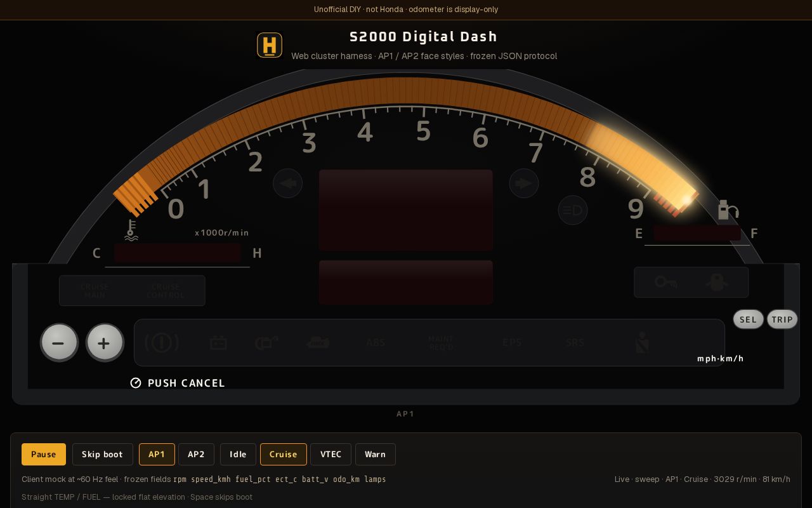The height and width of the screenshot is (508, 812).
Task: Click Skip boot
Action: 102,455
